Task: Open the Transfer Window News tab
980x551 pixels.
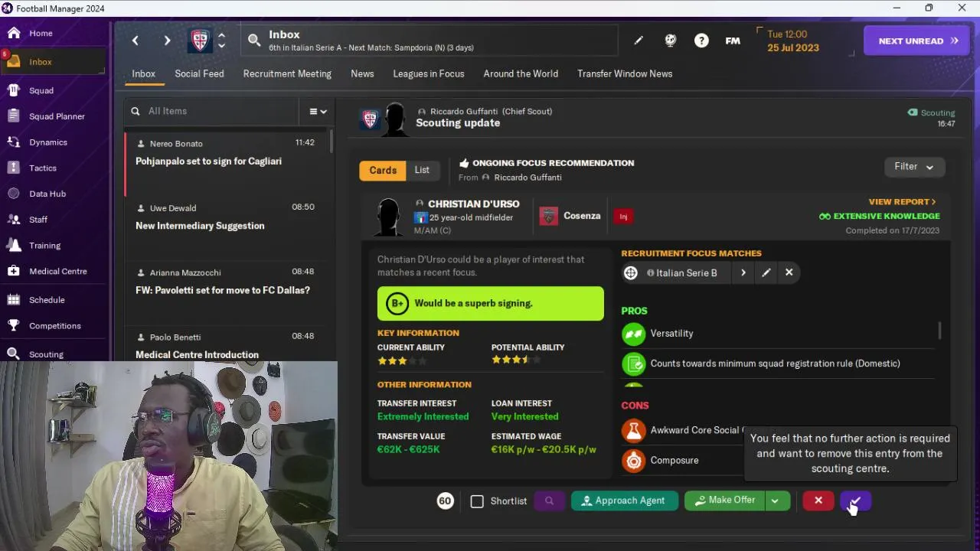Action: (x=625, y=74)
